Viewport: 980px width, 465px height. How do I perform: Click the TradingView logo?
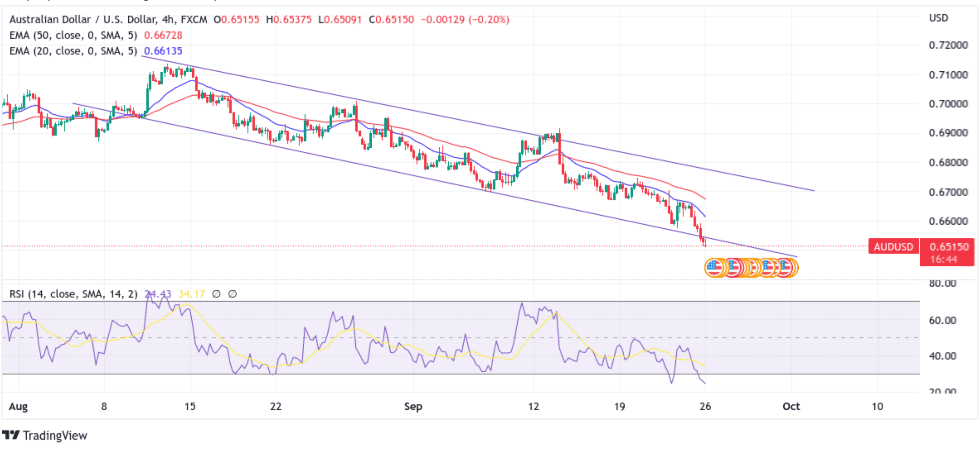click(44, 435)
